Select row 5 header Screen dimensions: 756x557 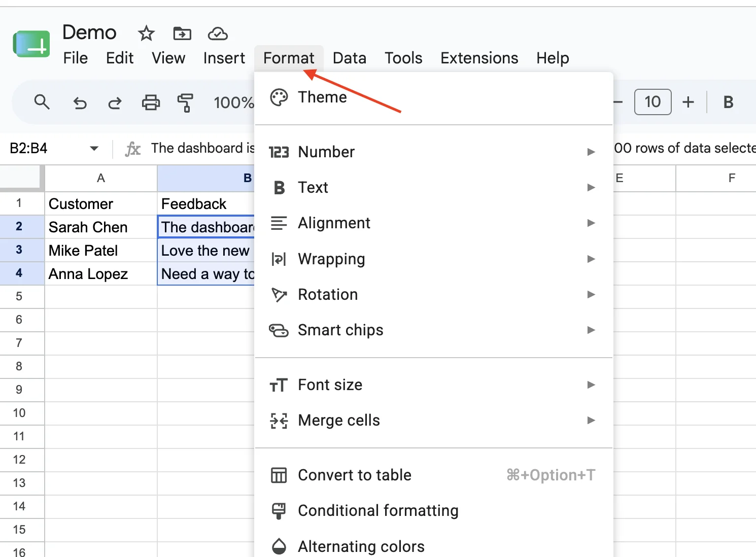22,297
